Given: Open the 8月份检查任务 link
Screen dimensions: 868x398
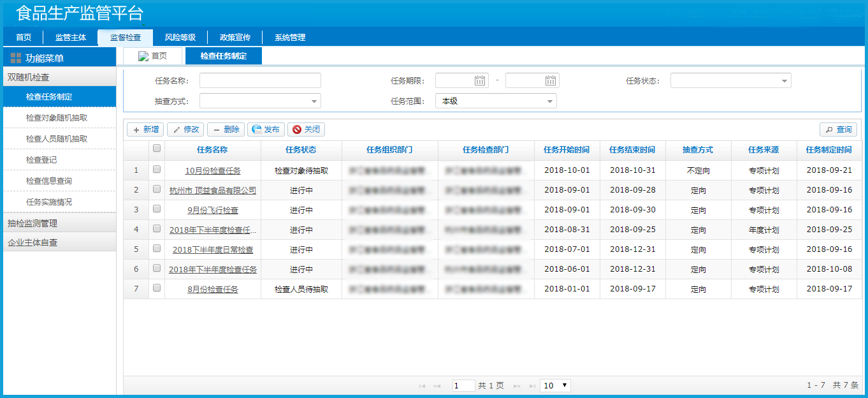Looking at the screenshot, I should click(213, 289).
